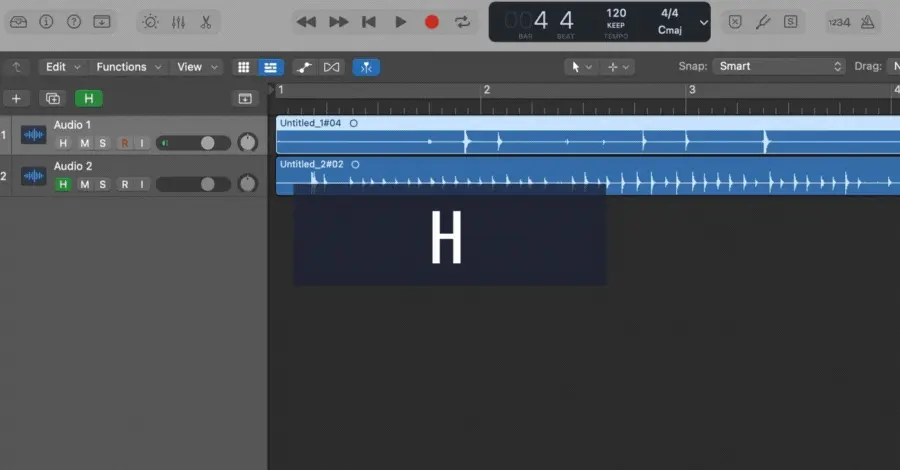Toggle the global Hide view button
This screenshot has width=900, height=470.
pyautogui.click(x=89, y=99)
